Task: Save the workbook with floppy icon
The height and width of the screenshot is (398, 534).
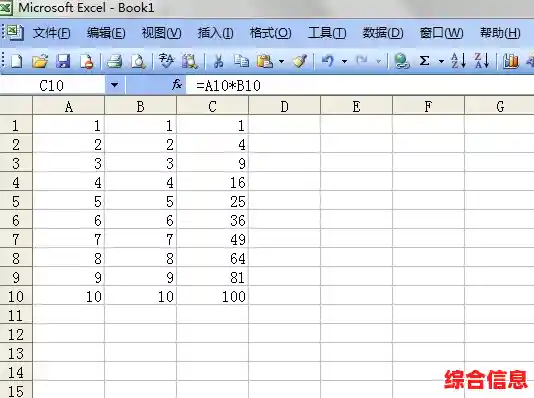Action: pyautogui.click(x=63, y=62)
